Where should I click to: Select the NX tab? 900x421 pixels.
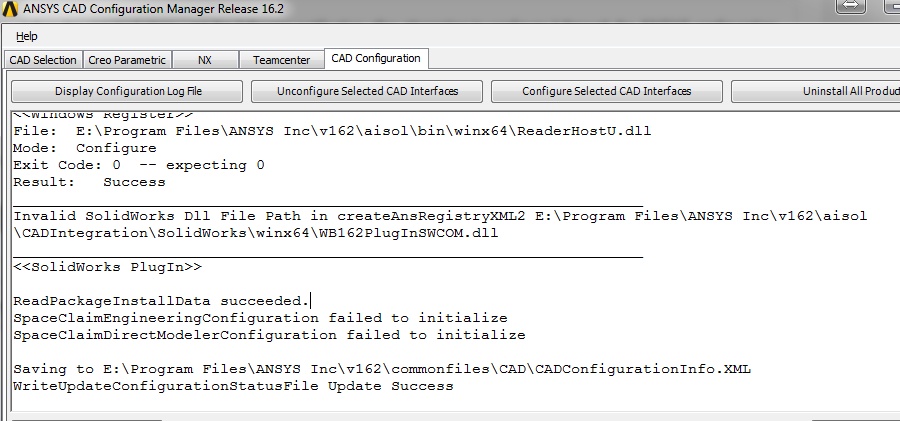(205, 60)
